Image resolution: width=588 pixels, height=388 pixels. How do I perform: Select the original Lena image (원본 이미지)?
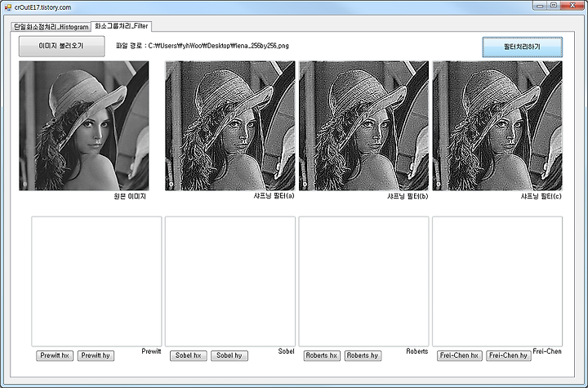(84, 126)
